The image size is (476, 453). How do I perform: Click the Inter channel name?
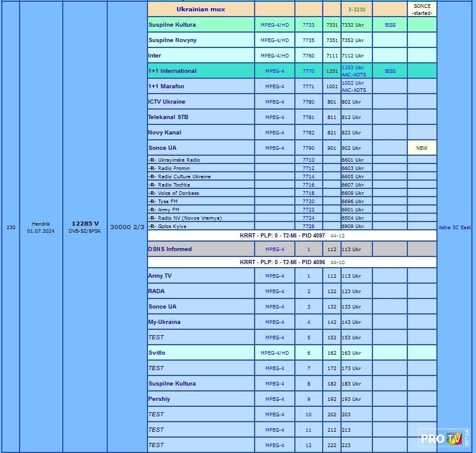point(155,56)
